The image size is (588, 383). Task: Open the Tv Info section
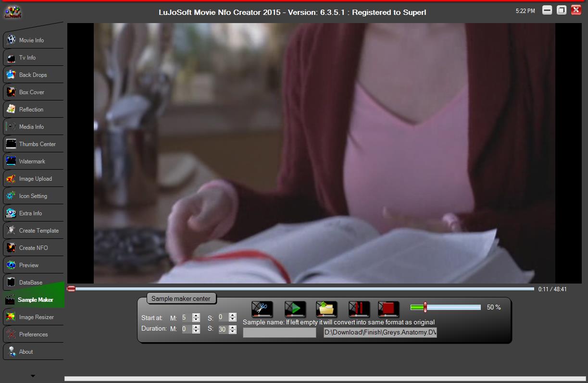click(33, 58)
